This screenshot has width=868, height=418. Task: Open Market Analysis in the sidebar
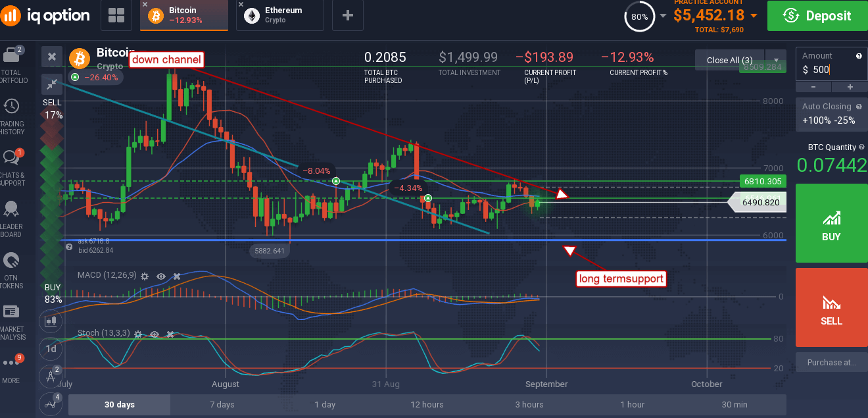[x=12, y=322]
